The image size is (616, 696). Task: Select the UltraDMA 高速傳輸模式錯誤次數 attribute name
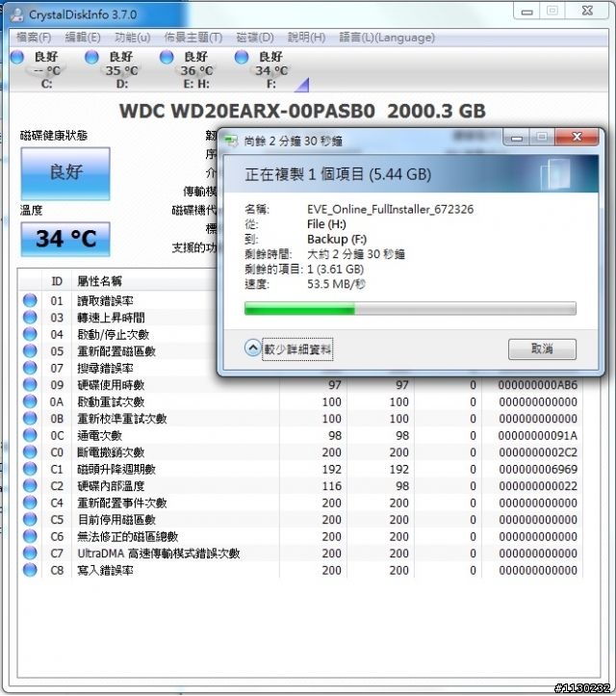(x=159, y=554)
